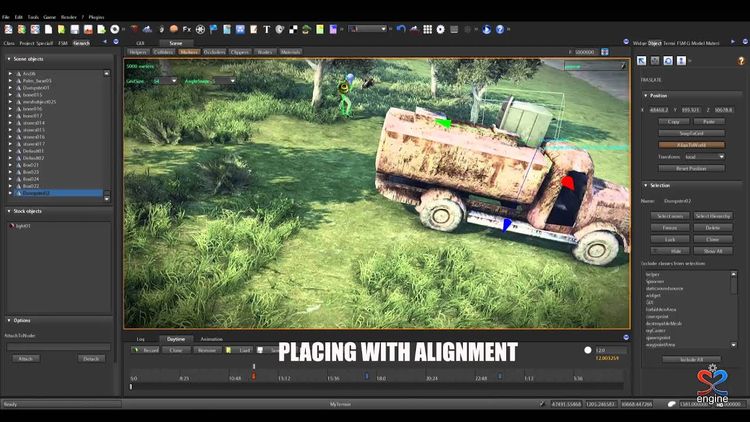Click the Detach button
This screenshot has width=750, height=422.
[x=91, y=358]
